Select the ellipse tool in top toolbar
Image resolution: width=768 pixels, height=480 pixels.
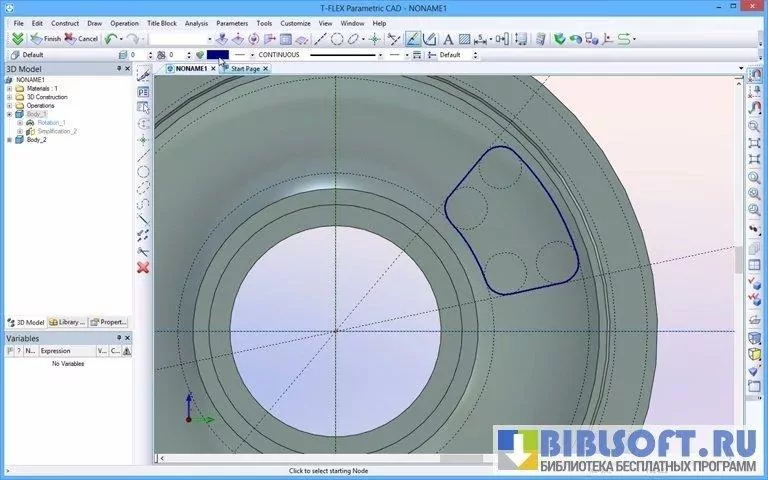pos(355,39)
